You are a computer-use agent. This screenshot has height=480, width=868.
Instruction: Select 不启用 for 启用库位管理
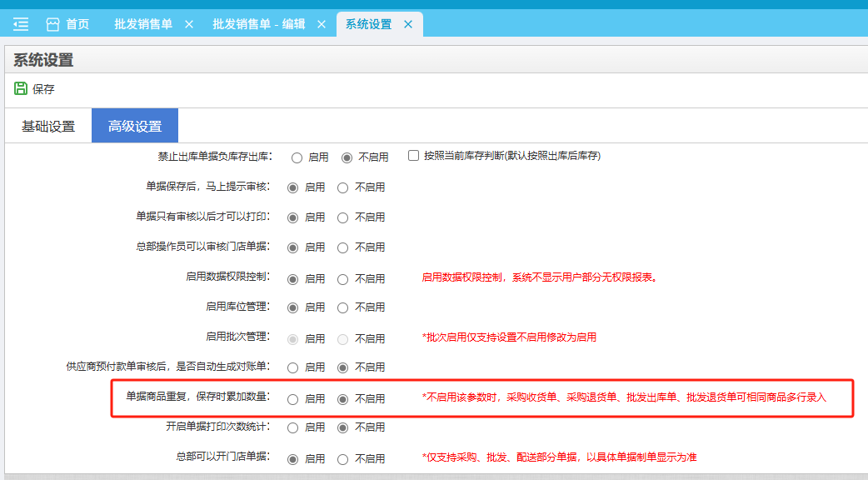(342, 307)
